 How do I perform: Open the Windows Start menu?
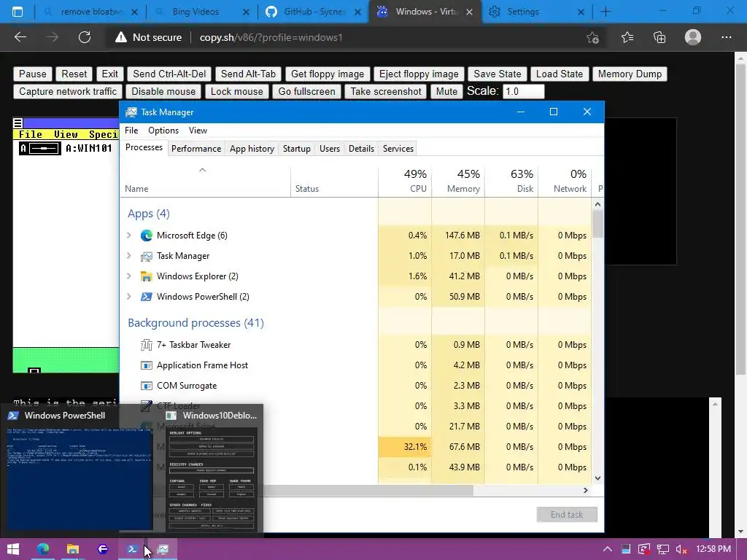click(x=13, y=549)
